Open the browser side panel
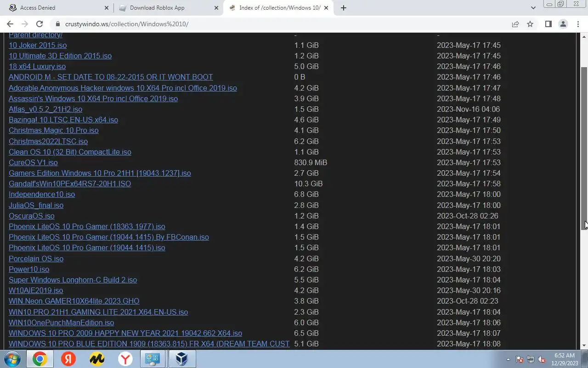The height and width of the screenshot is (368, 588). pos(548,24)
